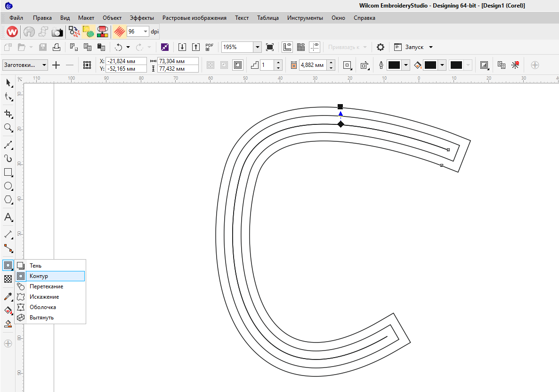Open the Эффекты menu

[x=142, y=18]
